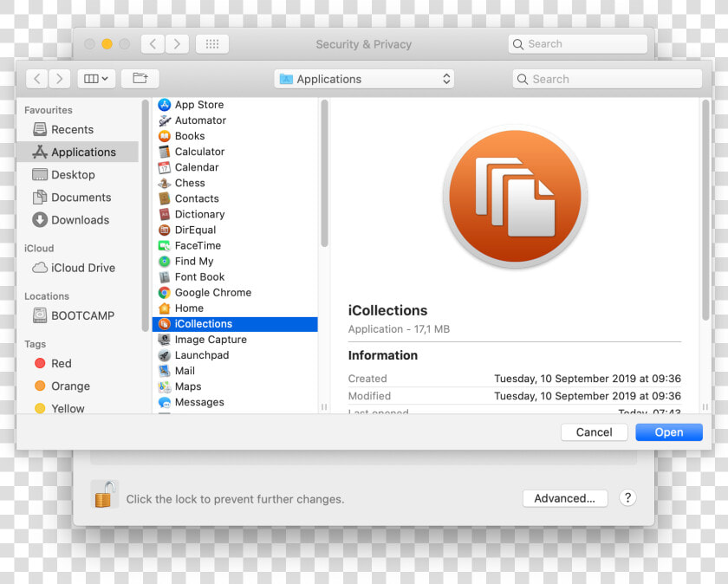Select the highlighted iCollections row
This screenshot has height=584, width=728.
click(235, 324)
